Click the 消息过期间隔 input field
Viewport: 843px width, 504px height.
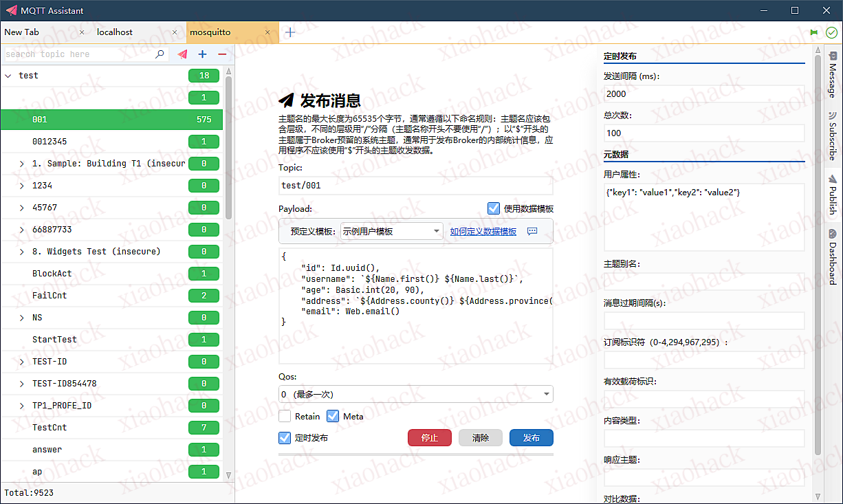pyautogui.click(x=704, y=321)
